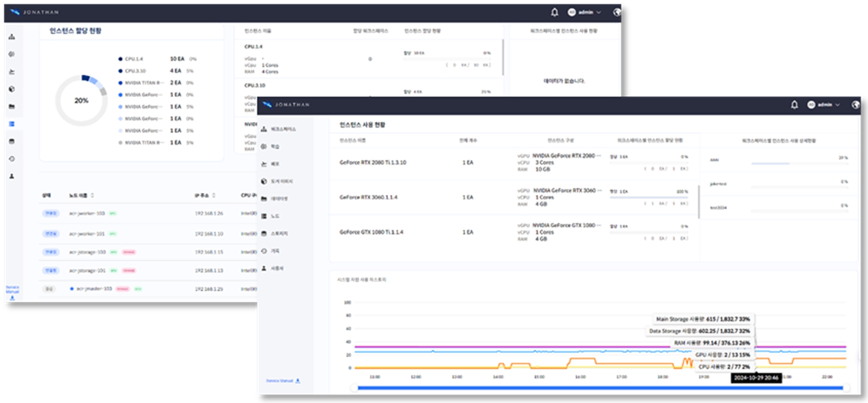The height and width of the screenshot is (403, 868).
Task: Click the 'GPU' usage tooltip reading 2 / 13 15%
Action: 722,354
